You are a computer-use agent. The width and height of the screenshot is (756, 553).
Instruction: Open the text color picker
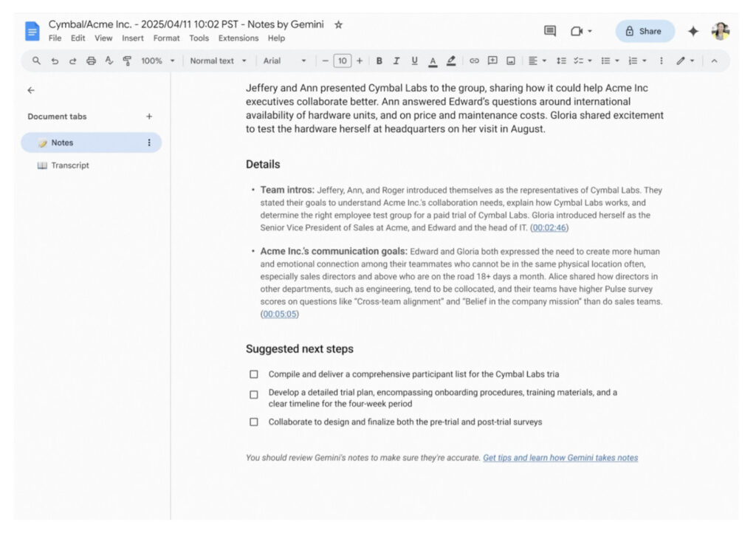coord(433,61)
